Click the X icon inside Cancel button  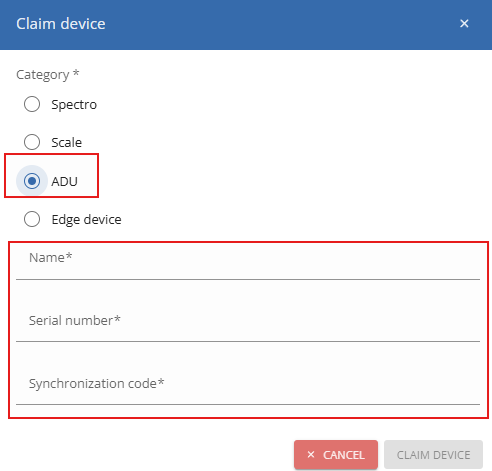tap(311, 454)
